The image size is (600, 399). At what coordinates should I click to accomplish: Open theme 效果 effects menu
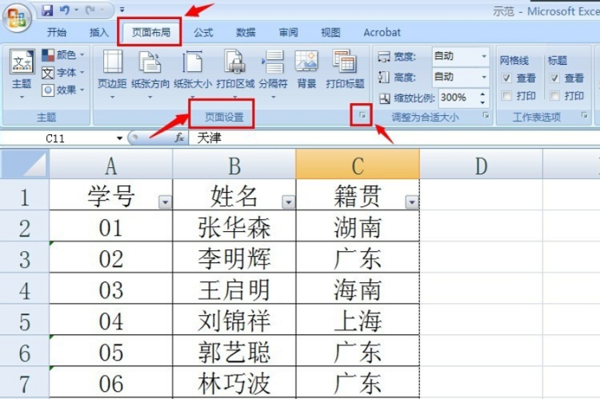63,90
